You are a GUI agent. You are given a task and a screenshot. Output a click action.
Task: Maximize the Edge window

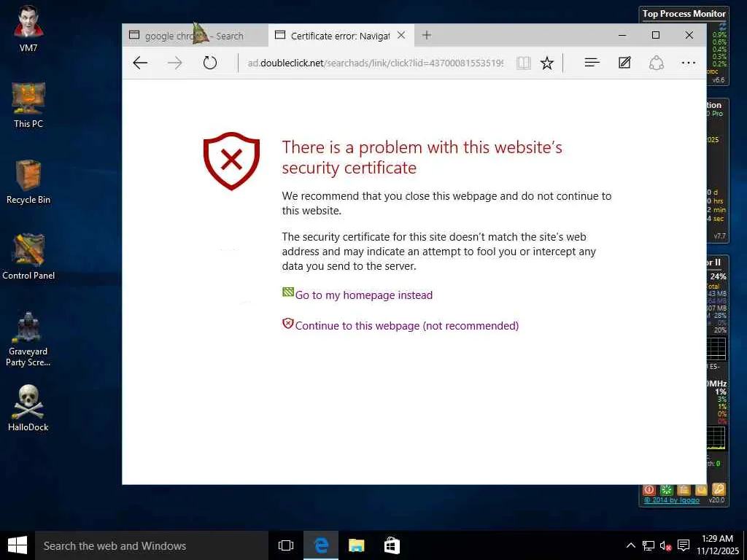pos(656,35)
